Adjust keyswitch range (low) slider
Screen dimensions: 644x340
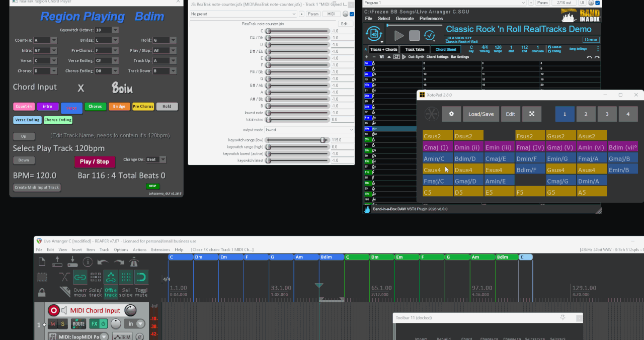(297, 140)
